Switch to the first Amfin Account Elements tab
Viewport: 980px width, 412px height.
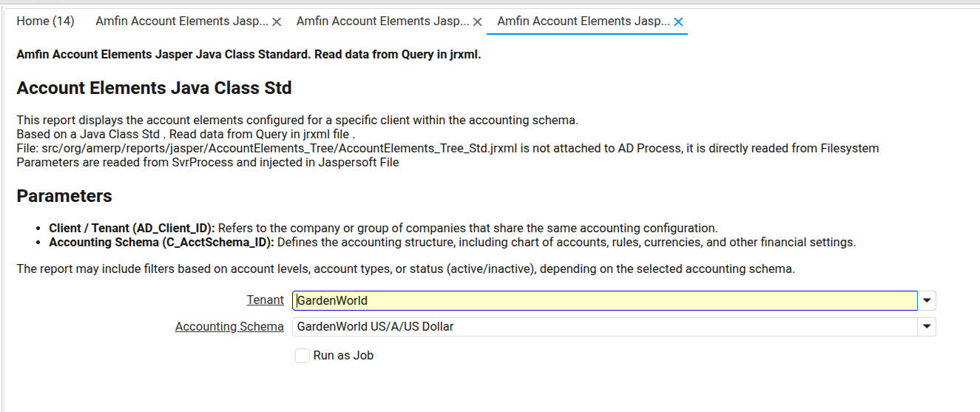[x=181, y=21]
